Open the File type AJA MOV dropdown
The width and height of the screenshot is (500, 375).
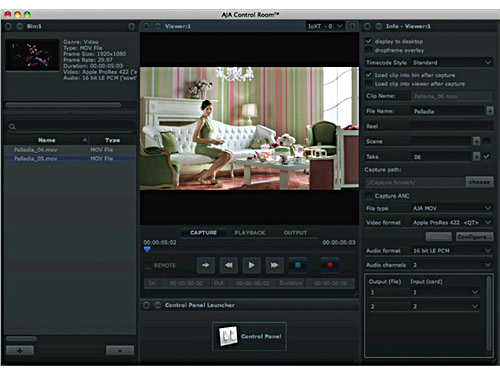pyautogui.click(x=452, y=208)
